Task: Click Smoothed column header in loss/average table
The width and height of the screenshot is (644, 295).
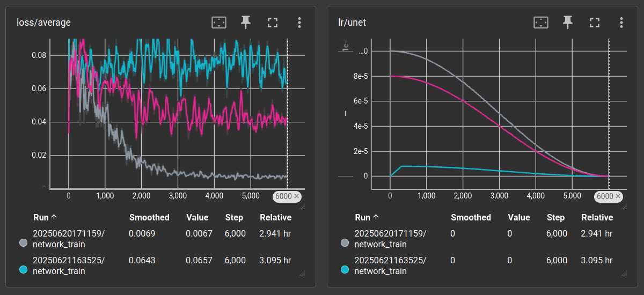Action: pos(149,217)
